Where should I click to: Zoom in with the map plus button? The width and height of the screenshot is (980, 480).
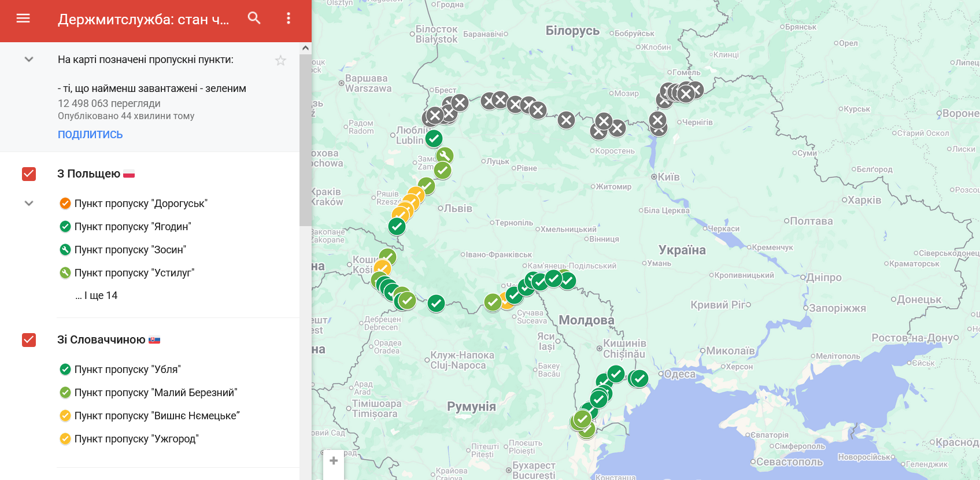(x=334, y=461)
